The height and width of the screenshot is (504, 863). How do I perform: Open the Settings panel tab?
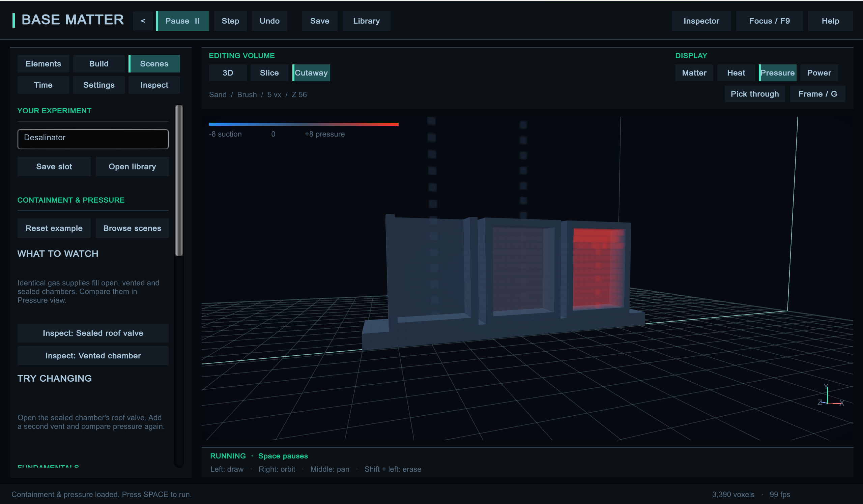[98, 85]
